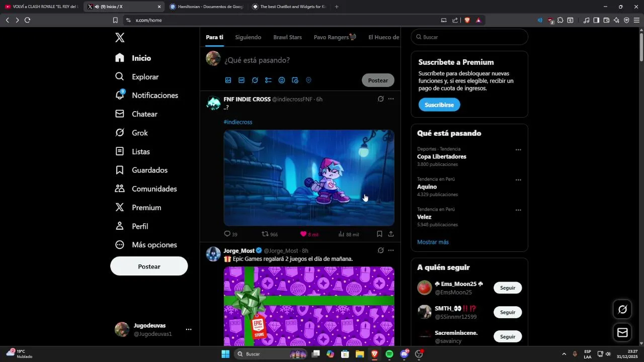The image size is (644, 362).
Task: Open the browser extensions puzzle icon
Action: 560,20
